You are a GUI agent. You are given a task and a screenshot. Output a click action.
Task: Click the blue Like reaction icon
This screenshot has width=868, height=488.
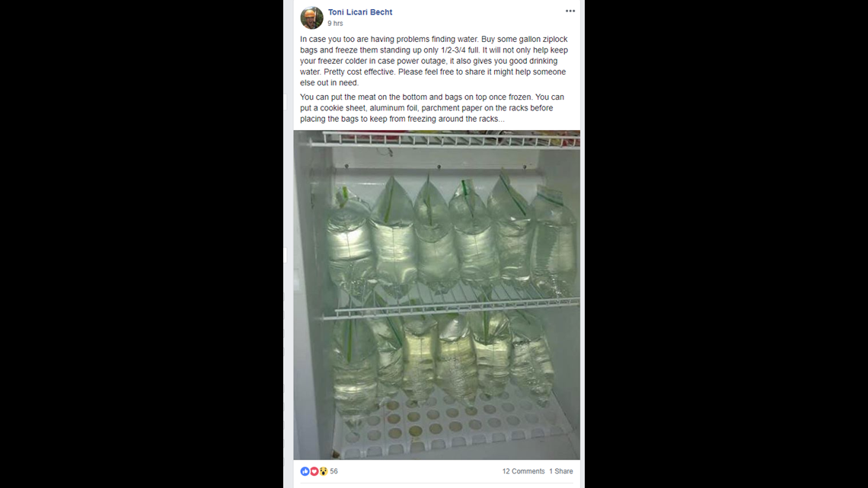[305, 471]
